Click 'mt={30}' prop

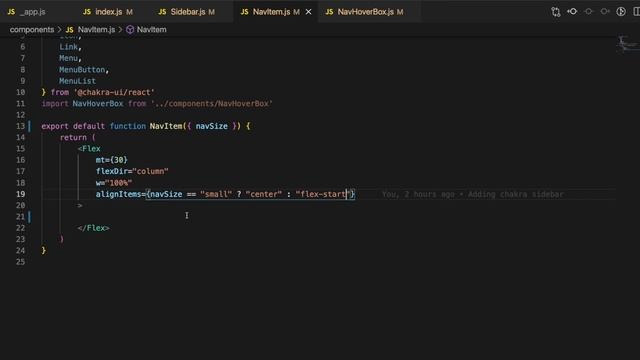(111, 160)
